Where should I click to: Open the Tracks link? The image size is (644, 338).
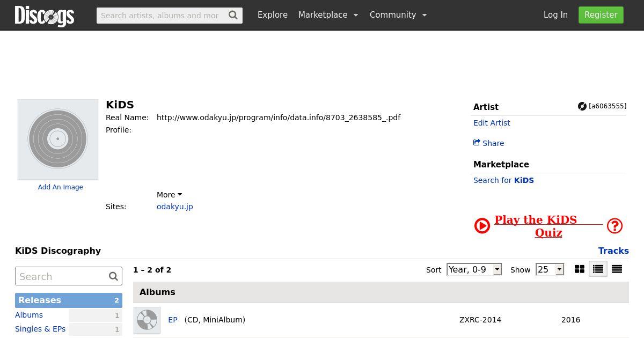coord(613,251)
